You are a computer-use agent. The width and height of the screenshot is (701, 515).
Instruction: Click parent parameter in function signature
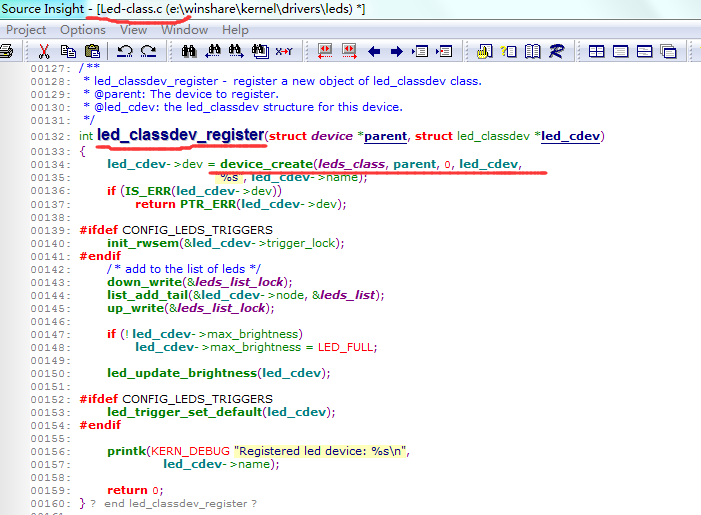click(x=385, y=136)
